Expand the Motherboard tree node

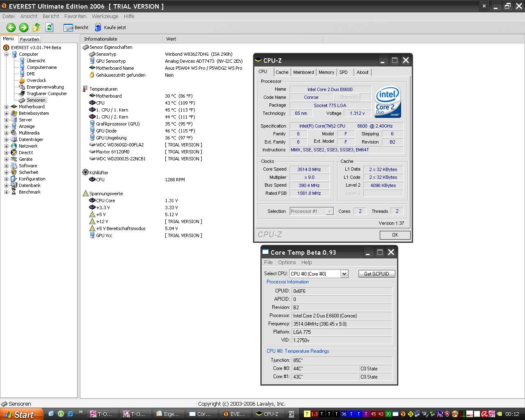[7, 107]
